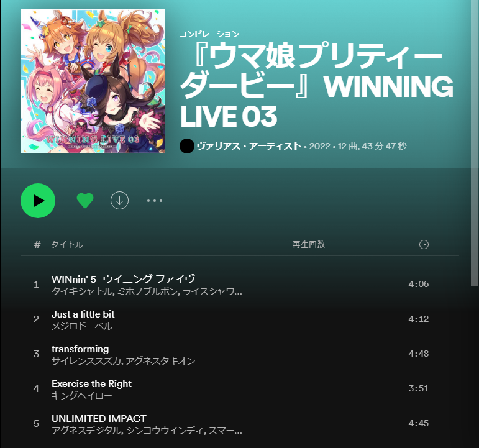Click the vertical scrollbar thumb
479x448 pixels.
(475, 143)
